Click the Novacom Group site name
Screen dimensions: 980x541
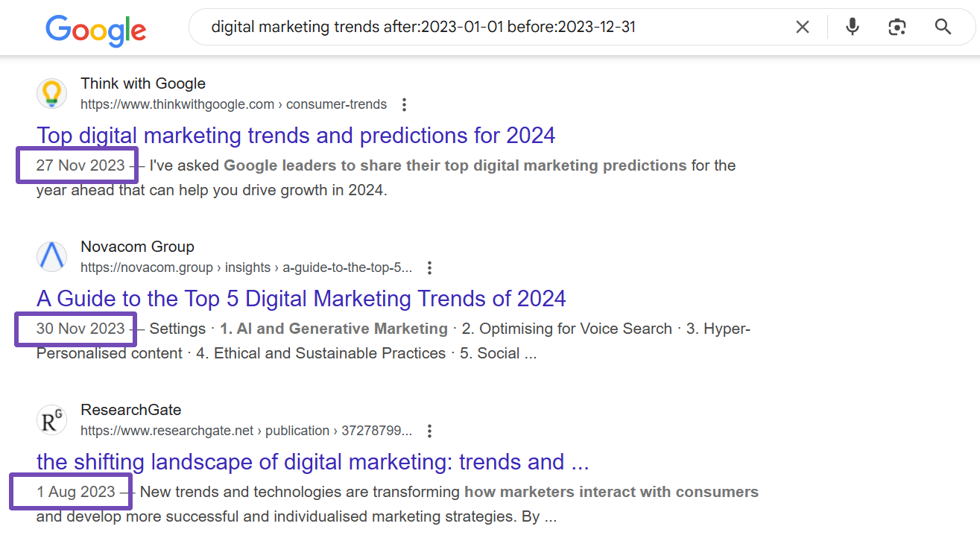point(137,247)
